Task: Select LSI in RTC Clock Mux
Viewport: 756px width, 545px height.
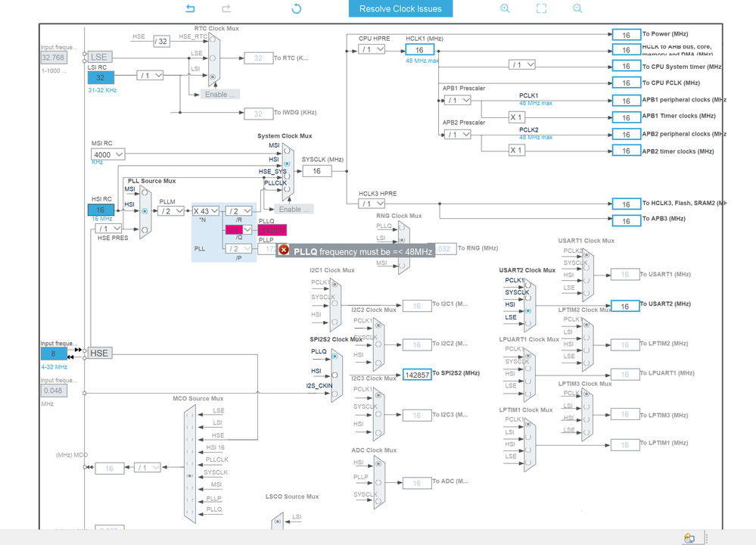Action: [212, 76]
